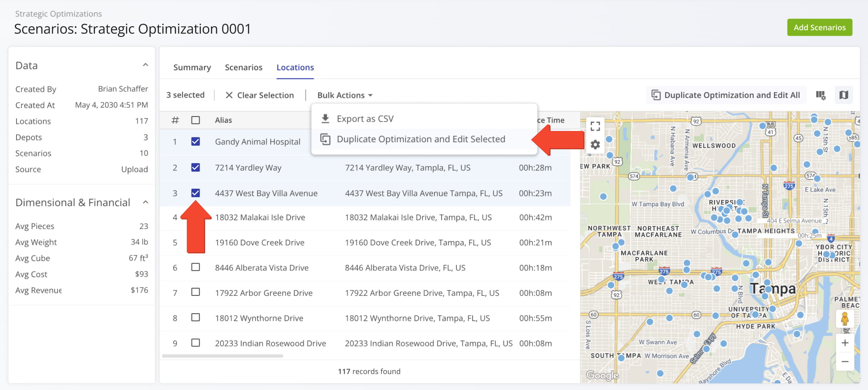
Task: Click the X icon to clear selection
Action: (x=229, y=95)
